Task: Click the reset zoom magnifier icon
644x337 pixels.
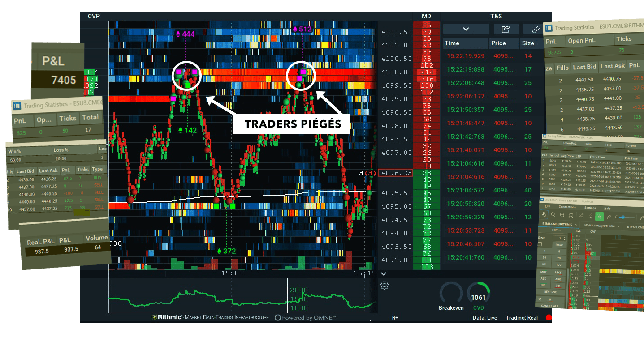Action: [571, 215]
